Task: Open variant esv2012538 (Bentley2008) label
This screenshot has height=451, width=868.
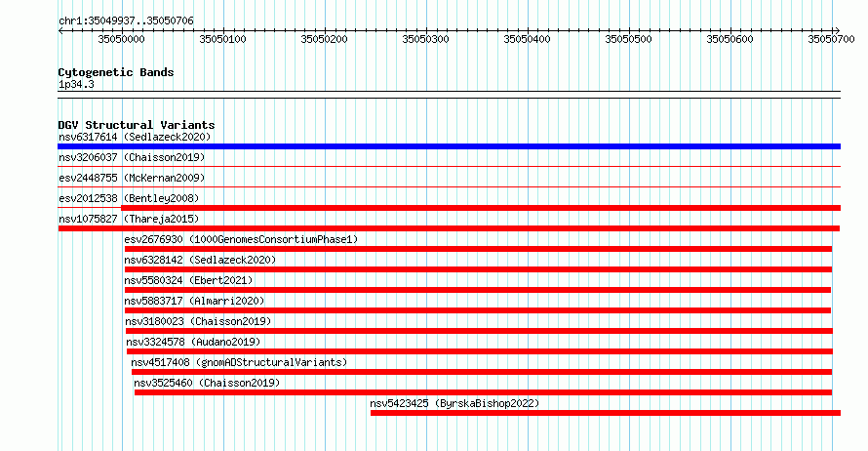Action: tap(129, 198)
